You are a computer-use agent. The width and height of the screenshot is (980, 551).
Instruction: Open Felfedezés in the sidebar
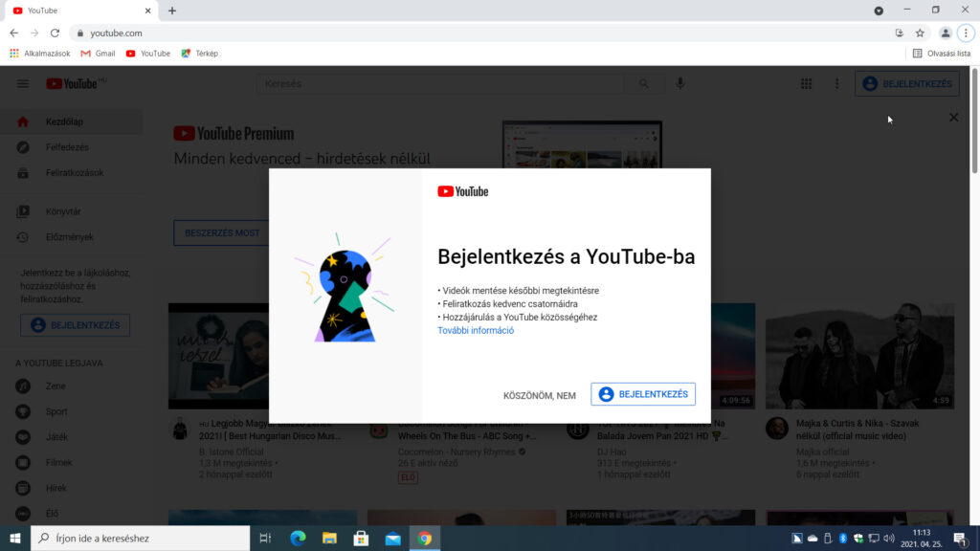point(71,147)
